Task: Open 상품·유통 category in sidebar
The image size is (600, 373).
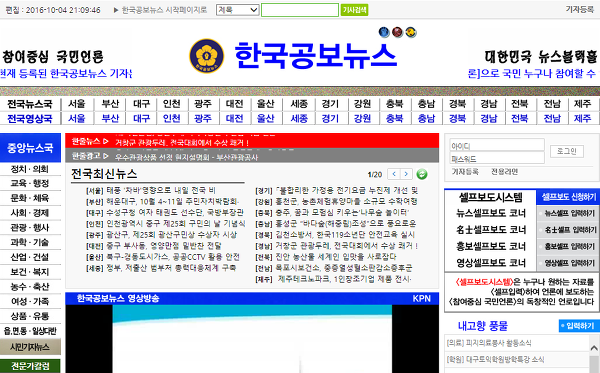Action: click(x=30, y=316)
